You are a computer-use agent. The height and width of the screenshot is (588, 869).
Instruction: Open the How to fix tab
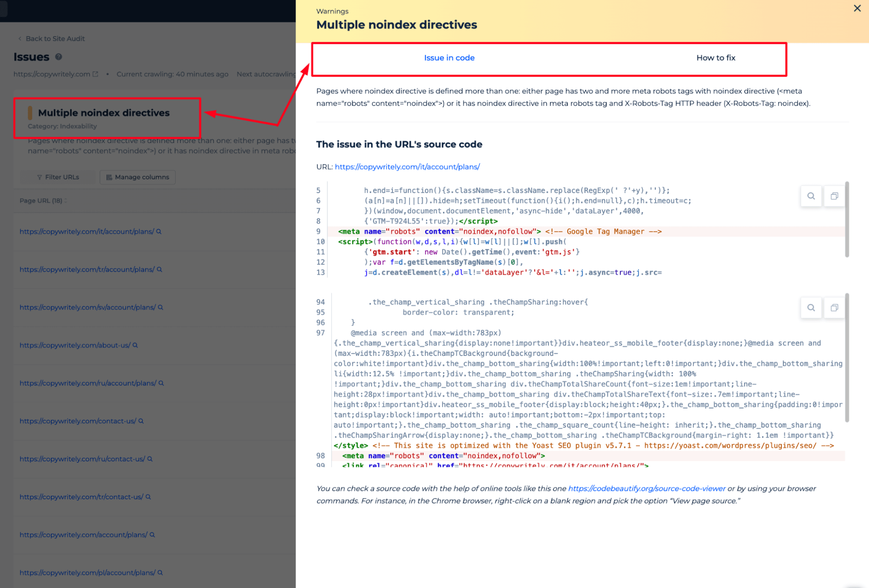click(716, 58)
